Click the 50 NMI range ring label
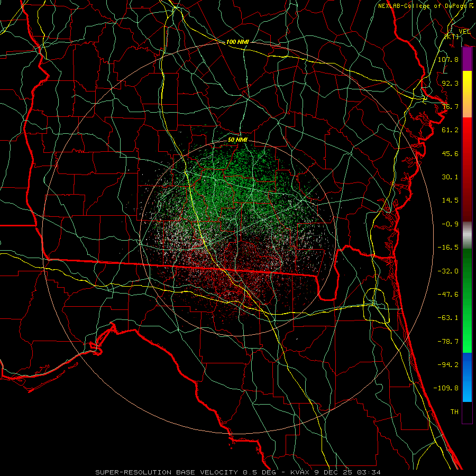Screen dimensions: 476x476 pyautogui.click(x=237, y=140)
